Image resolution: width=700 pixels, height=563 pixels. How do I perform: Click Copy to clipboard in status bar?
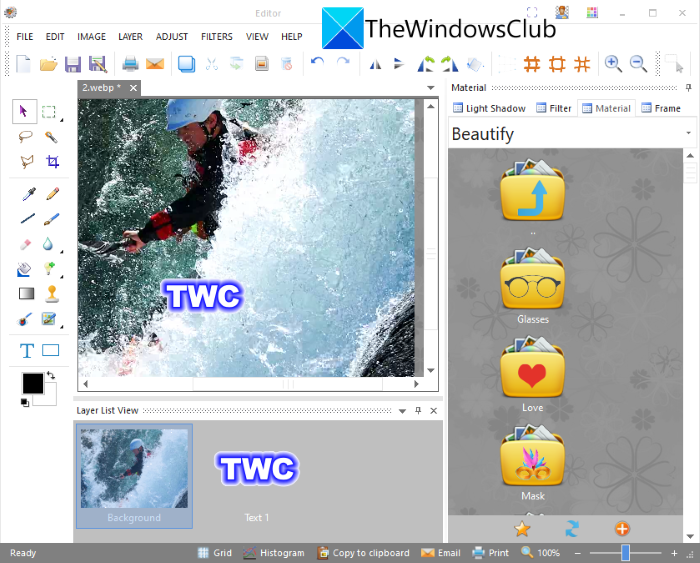[363, 553]
